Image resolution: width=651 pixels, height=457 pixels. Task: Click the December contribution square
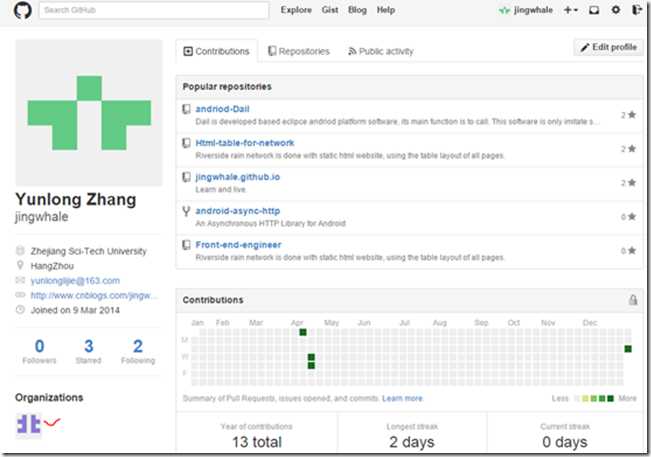click(x=628, y=349)
